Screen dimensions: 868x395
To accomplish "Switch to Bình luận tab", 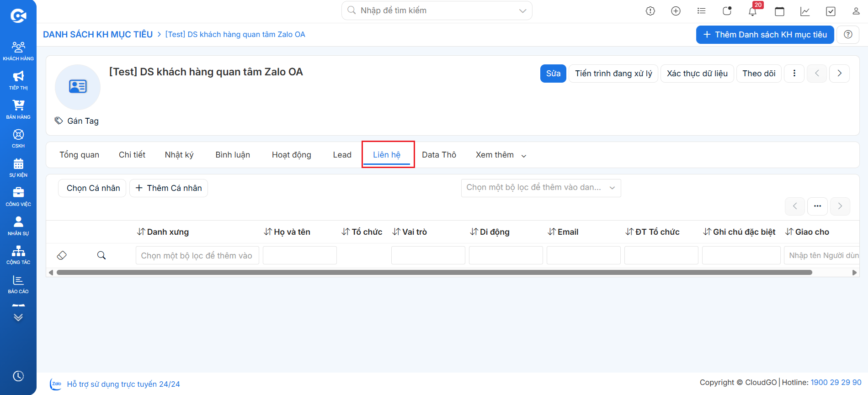I will pyautogui.click(x=233, y=155).
